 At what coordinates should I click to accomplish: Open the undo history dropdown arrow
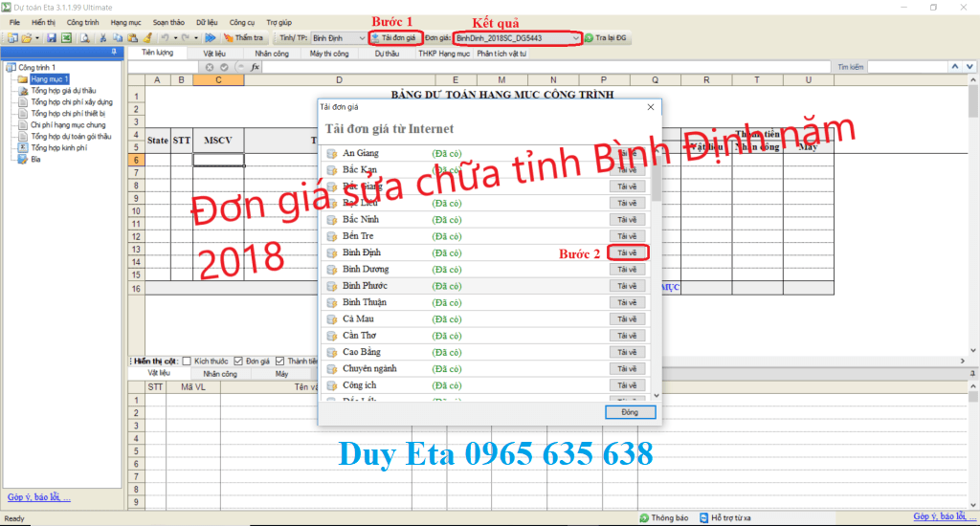click(175, 38)
